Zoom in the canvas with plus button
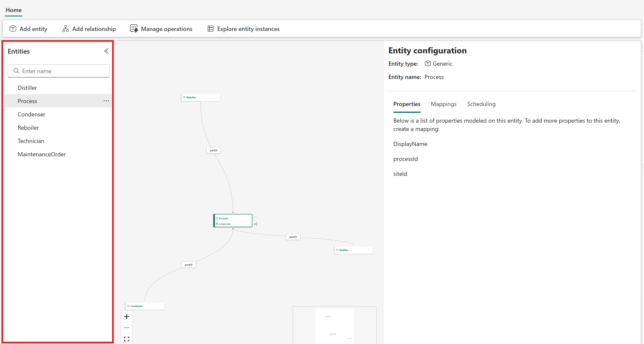The width and height of the screenshot is (644, 344). (x=127, y=317)
